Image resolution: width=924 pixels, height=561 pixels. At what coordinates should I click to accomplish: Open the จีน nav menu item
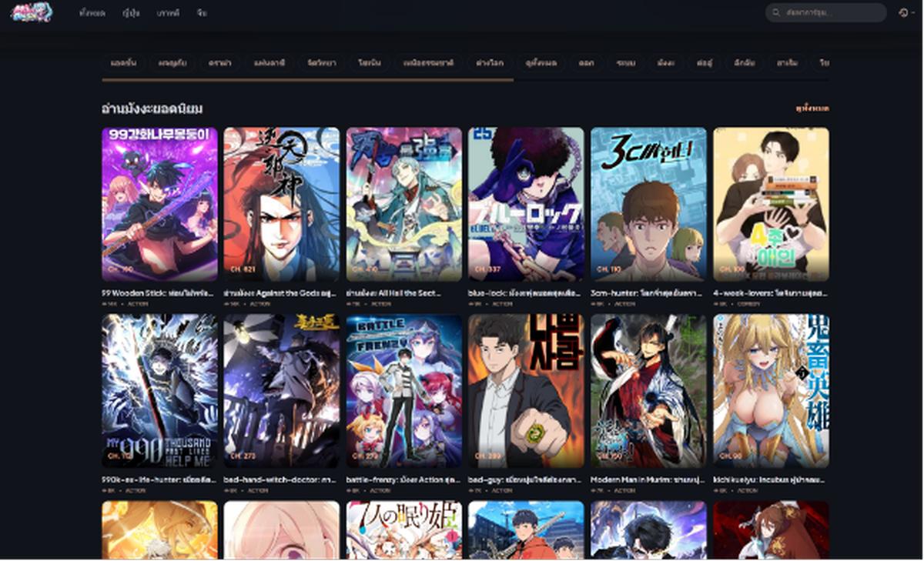202,13
